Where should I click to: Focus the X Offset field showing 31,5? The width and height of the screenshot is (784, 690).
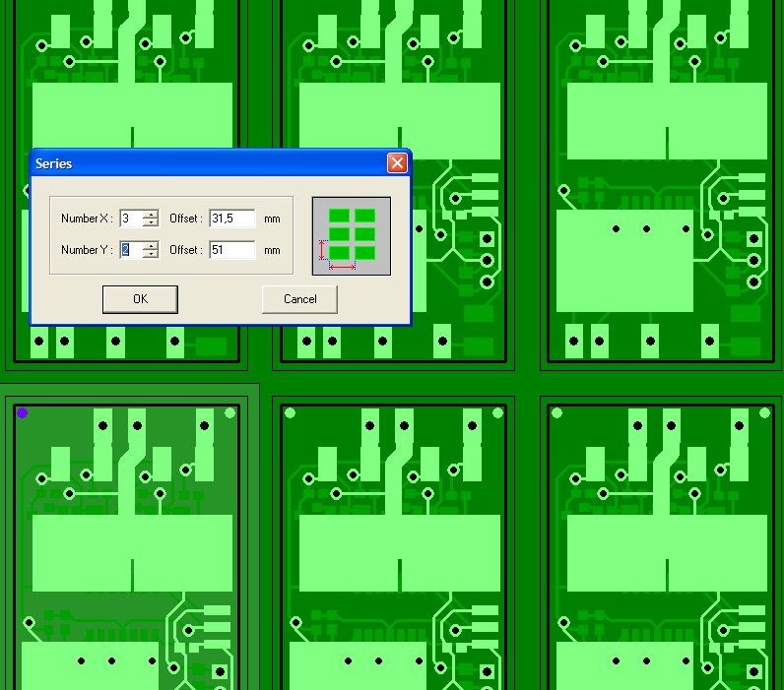point(232,219)
